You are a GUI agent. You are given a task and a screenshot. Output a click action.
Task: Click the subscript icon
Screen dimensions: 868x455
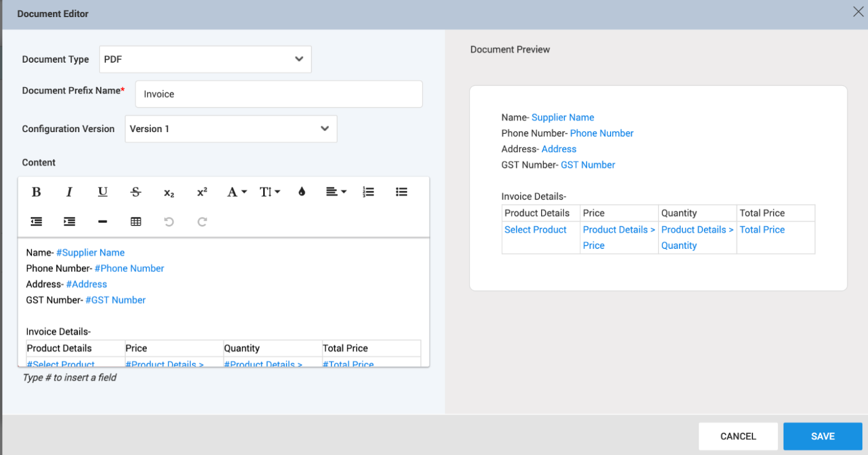click(x=169, y=192)
